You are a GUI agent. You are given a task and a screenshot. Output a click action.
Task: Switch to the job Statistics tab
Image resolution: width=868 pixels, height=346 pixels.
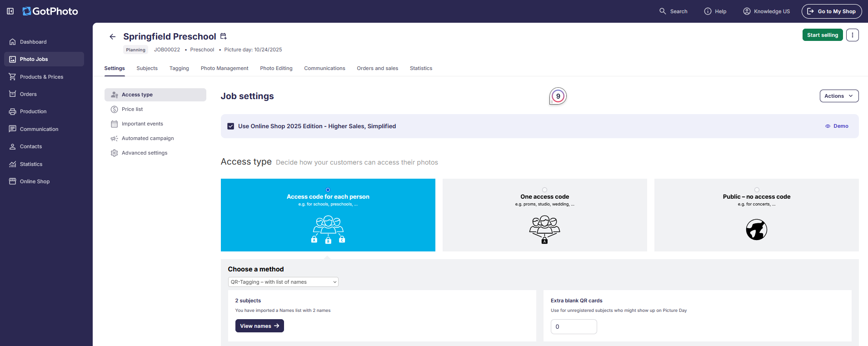[x=421, y=68]
